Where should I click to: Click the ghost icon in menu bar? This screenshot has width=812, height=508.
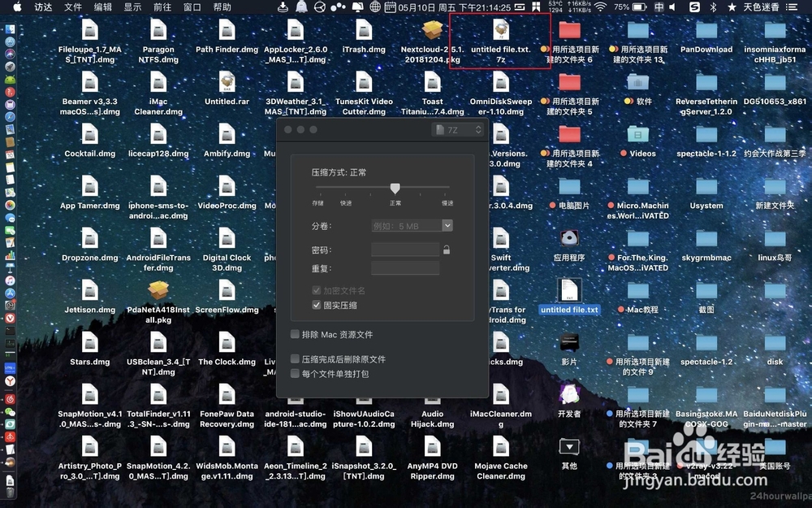[x=301, y=7]
